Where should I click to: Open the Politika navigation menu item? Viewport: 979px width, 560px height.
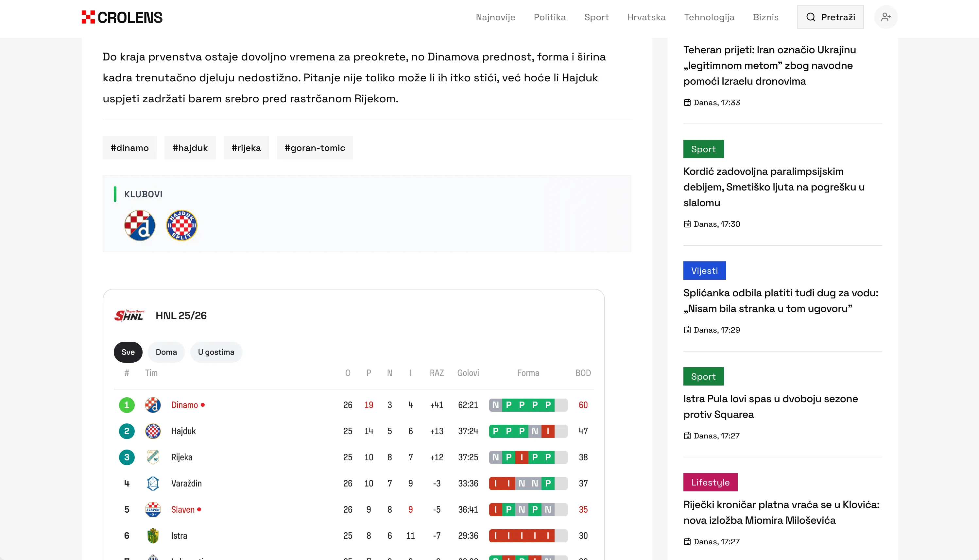point(550,17)
